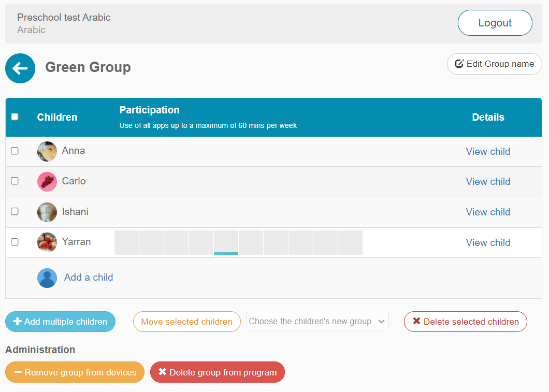
Task: Click the Logout button
Action: [x=495, y=22]
